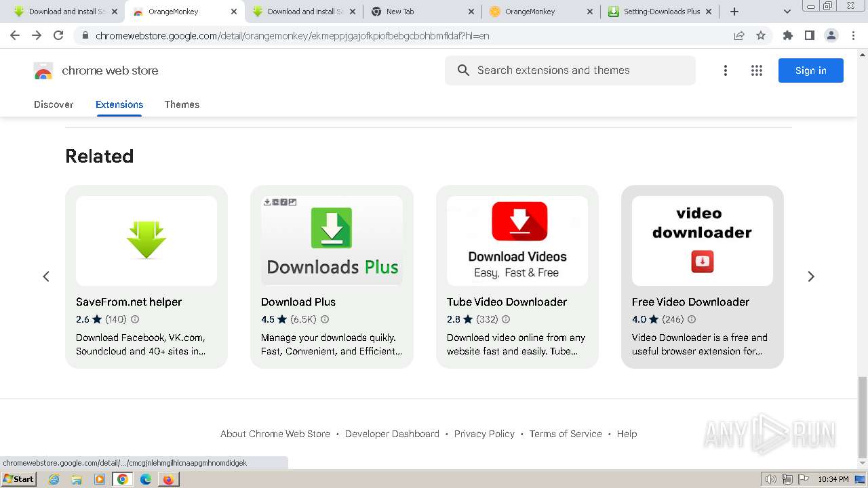Open Tube Video Downloader thumbnail
The width and height of the screenshot is (868, 488).
[x=517, y=241]
